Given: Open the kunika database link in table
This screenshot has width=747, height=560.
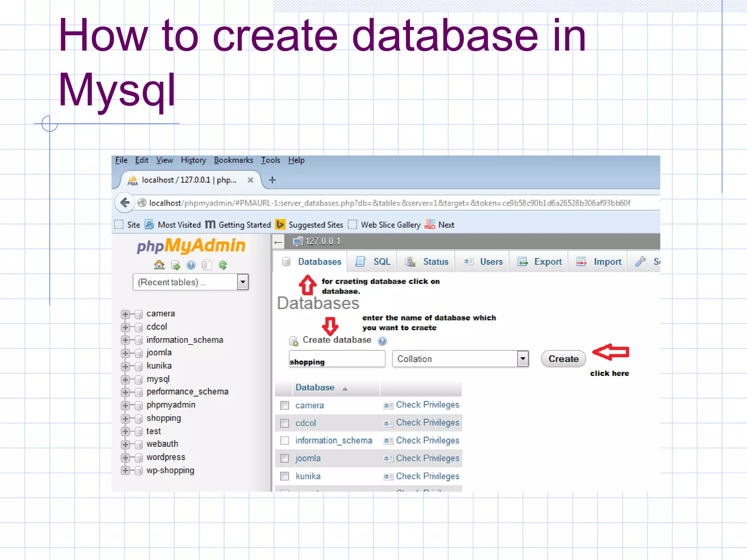Looking at the screenshot, I should (x=308, y=476).
